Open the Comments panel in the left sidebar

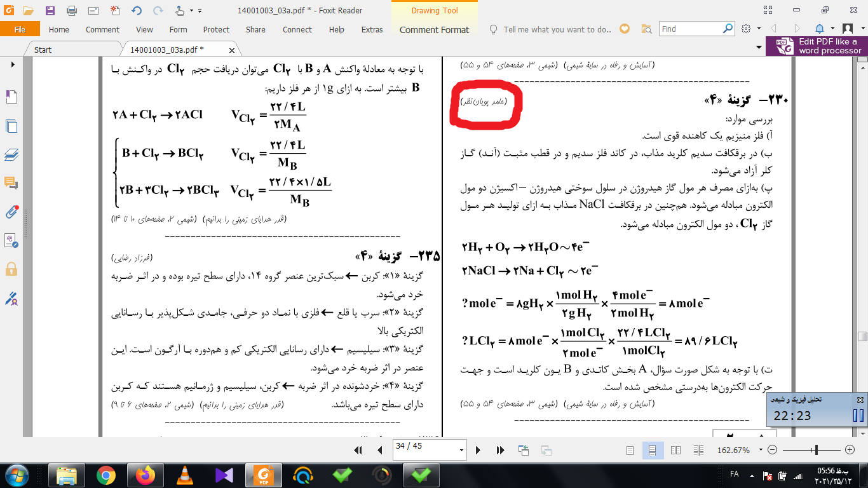(11, 183)
